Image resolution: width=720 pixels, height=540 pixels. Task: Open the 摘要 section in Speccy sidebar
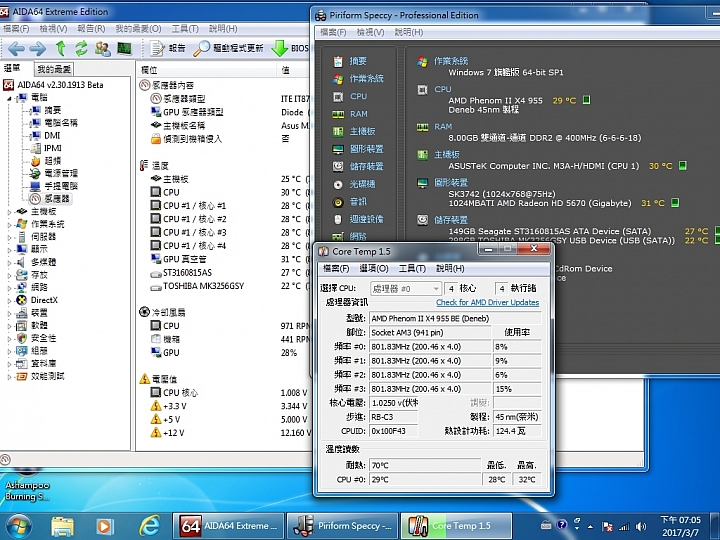358,61
